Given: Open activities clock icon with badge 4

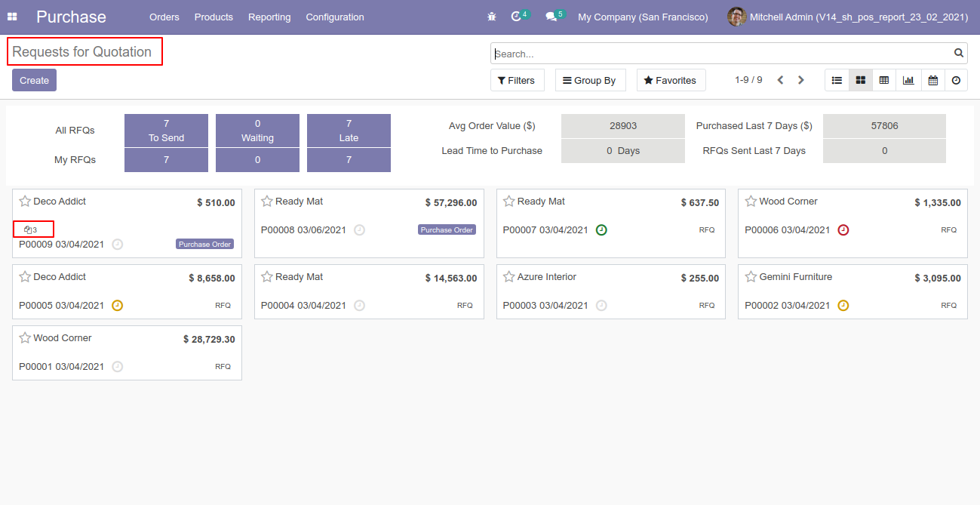Looking at the screenshot, I should point(517,17).
